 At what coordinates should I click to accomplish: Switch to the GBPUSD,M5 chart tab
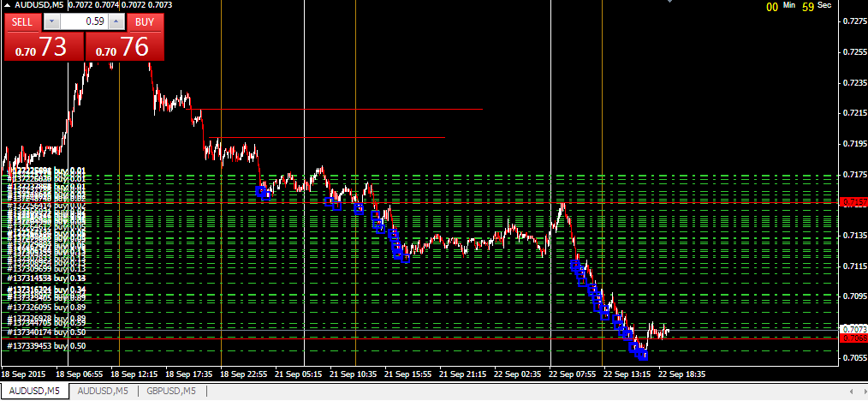(171, 391)
